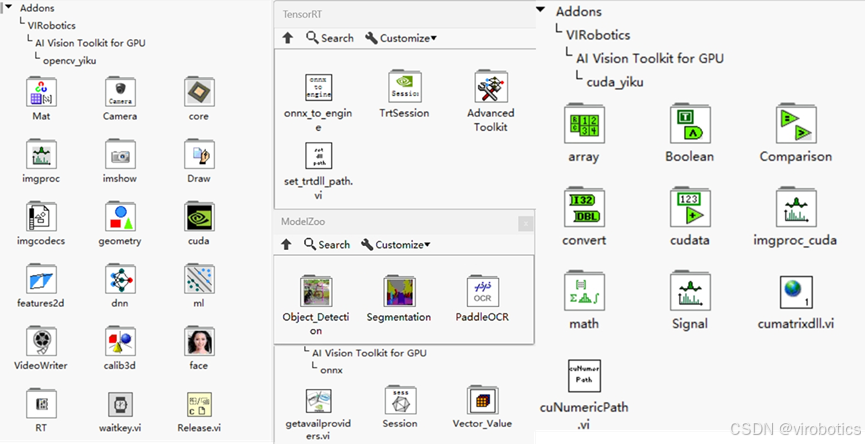The height and width of the screenshot is (444, 865).
Task: Open the Object_Detection palette folder
Action: pos(317,291)
